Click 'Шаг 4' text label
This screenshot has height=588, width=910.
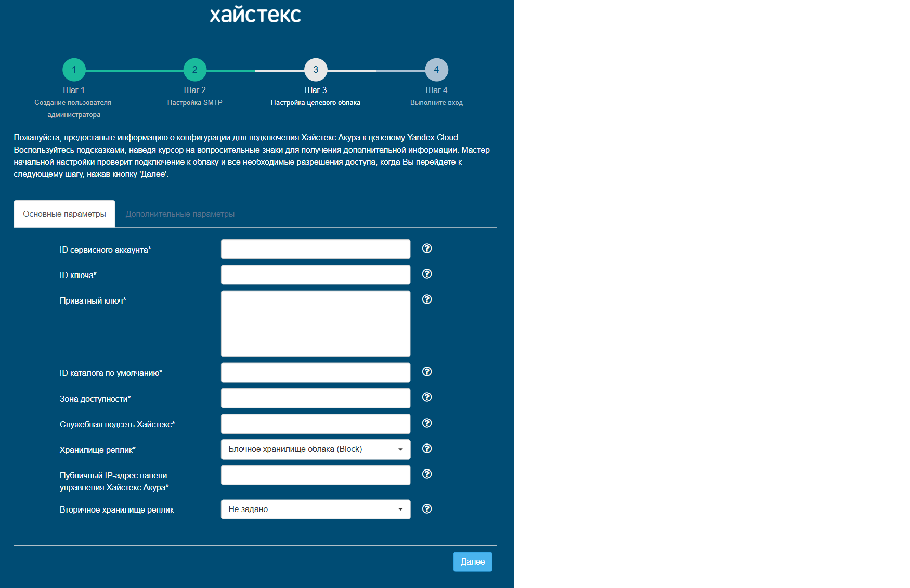click(436, 90)
